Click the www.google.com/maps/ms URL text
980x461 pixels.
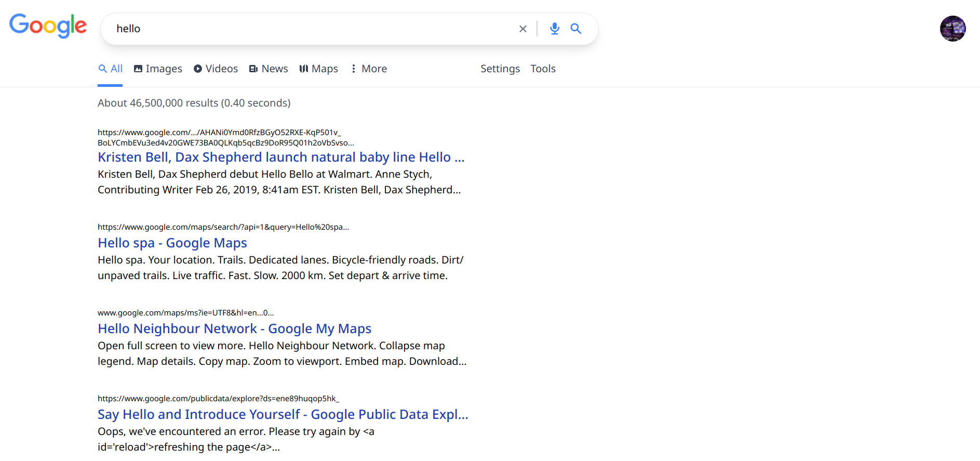pos(185,313)
